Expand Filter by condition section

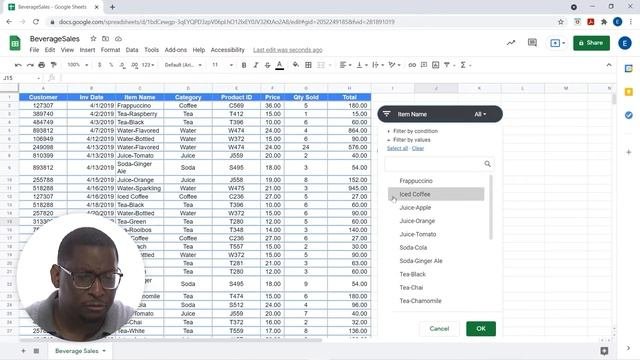pyautogui.click(x=412, y=131)
